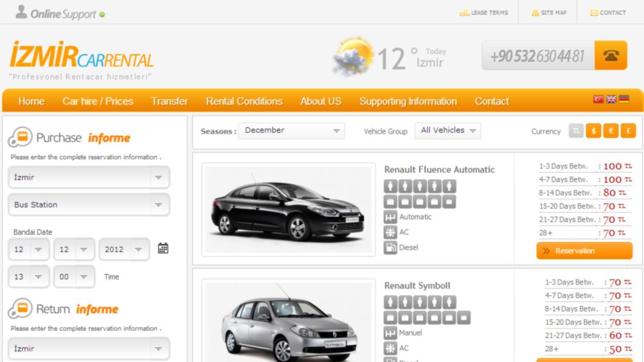Click the Fluence AC snowflake icon

tap(390, 232)
